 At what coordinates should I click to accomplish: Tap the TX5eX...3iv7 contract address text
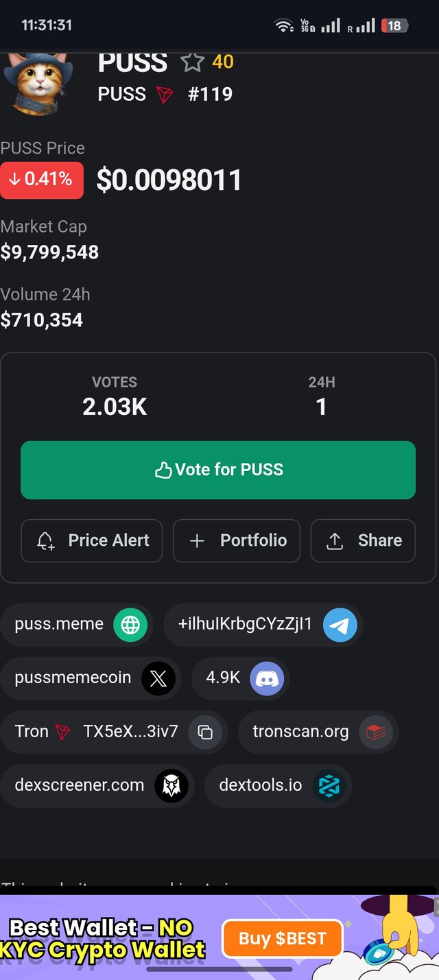click(130, 732)
